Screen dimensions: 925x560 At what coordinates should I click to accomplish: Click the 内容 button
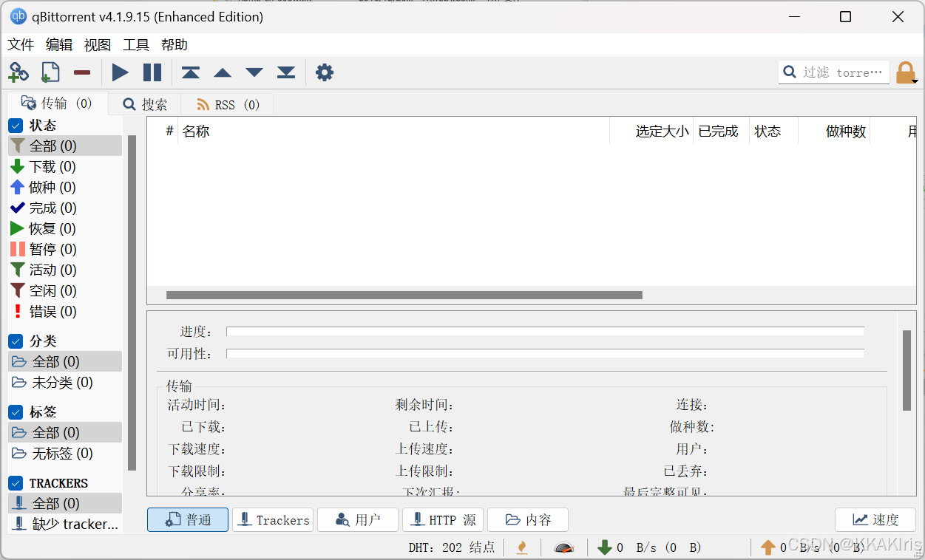point(528,520)
